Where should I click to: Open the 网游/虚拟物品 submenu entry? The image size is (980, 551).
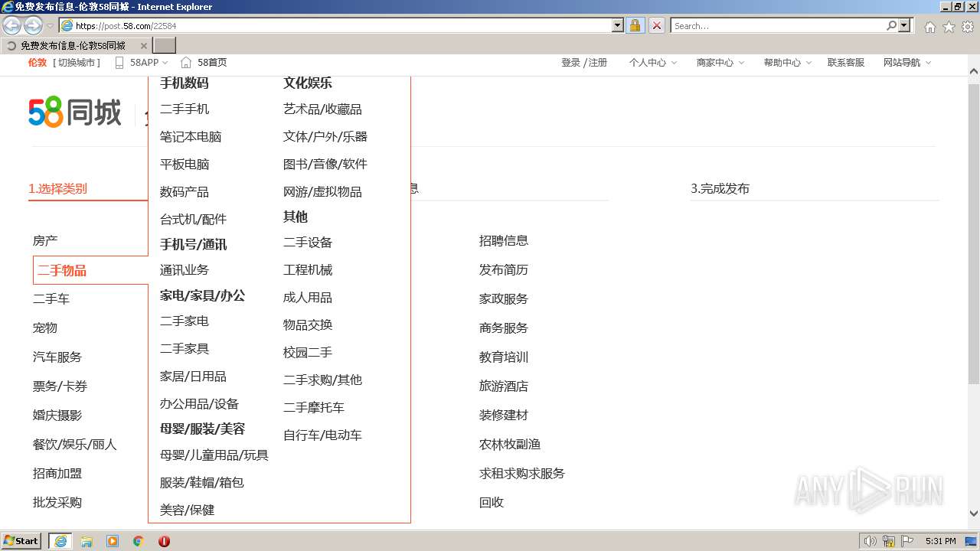click(322, 192)
